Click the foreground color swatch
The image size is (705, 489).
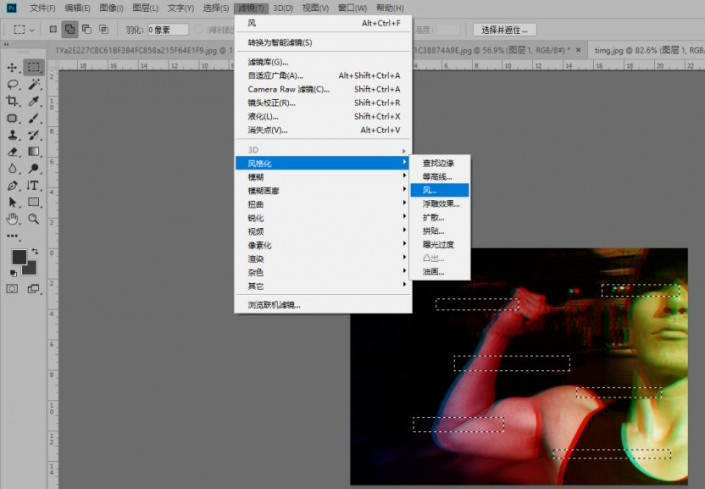19,257
